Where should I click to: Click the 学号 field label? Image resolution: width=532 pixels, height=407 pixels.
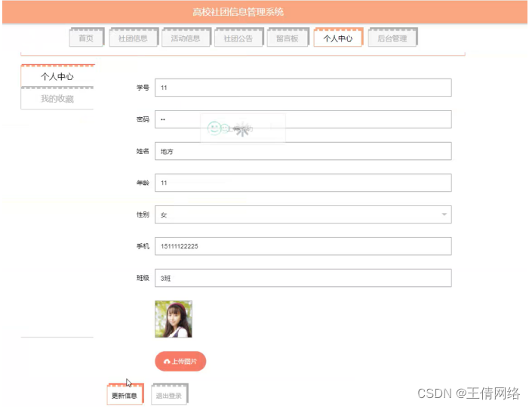coord(143,88)
